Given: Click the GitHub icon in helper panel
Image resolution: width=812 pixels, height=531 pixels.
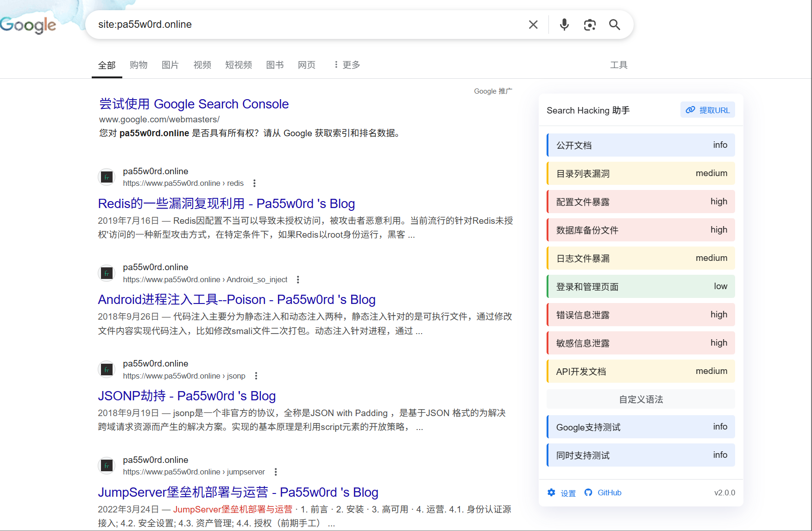Looking at the screenshot, I should point(588,493).
